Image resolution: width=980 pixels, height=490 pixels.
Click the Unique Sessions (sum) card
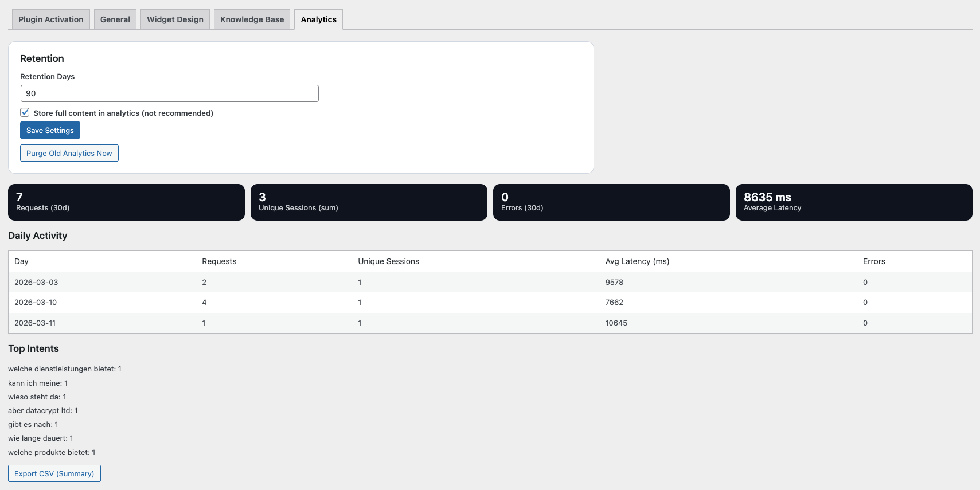[x=369, y=202]
